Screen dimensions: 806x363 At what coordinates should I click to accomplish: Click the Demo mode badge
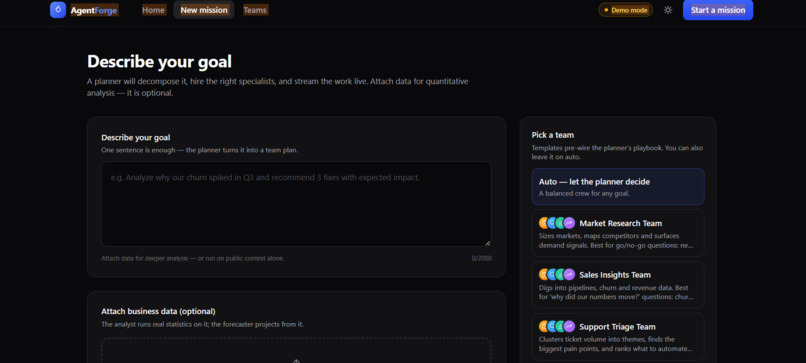626,10
